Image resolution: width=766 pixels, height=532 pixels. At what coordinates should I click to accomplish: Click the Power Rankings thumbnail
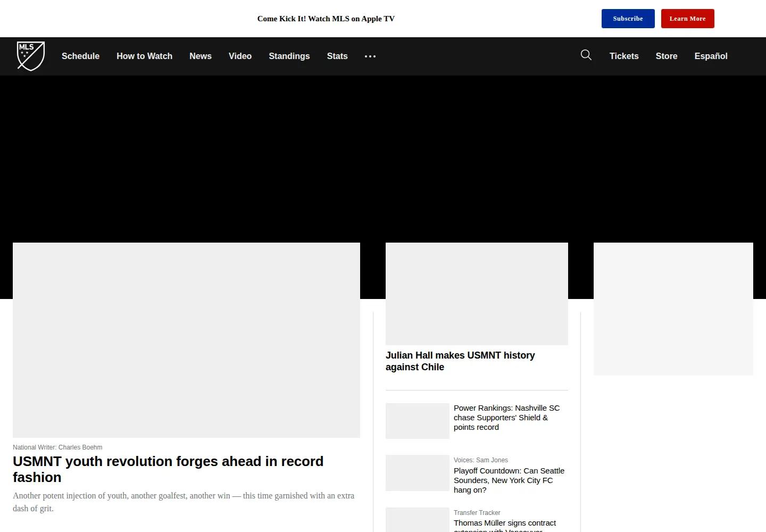click(x=418, y=421)
